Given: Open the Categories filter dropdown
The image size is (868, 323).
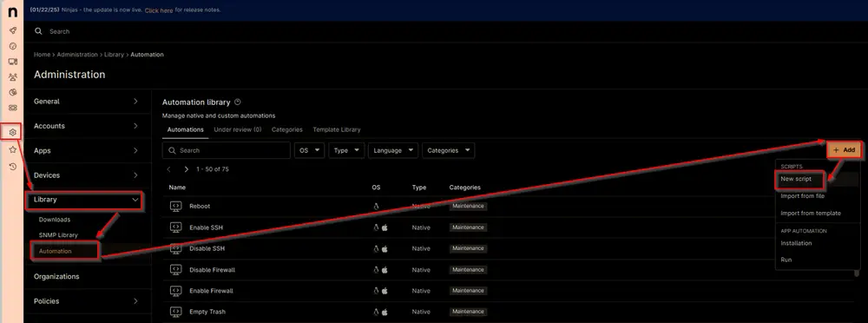Looking at the screenshot, I should [x=449, y=150].
